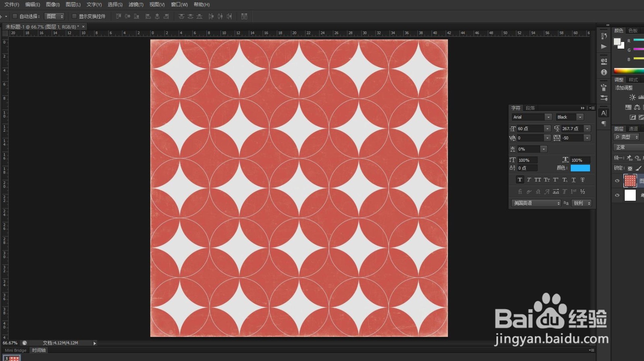This screenshot has width=644, height=361.
Task: Open the Arial font family dropdown
Action: [x=548, y=117]
